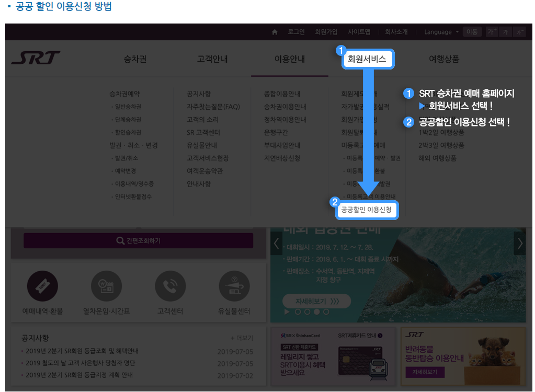This screenshot has height=392, width=535.
Task: Show next banner slide arrow
Action: tap(520, 244)
